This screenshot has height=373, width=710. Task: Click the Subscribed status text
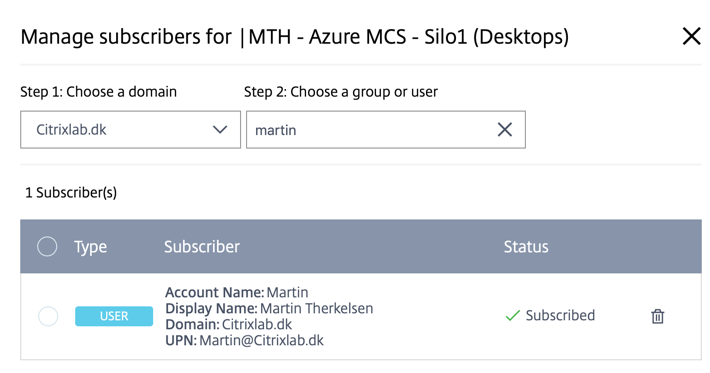560,316
